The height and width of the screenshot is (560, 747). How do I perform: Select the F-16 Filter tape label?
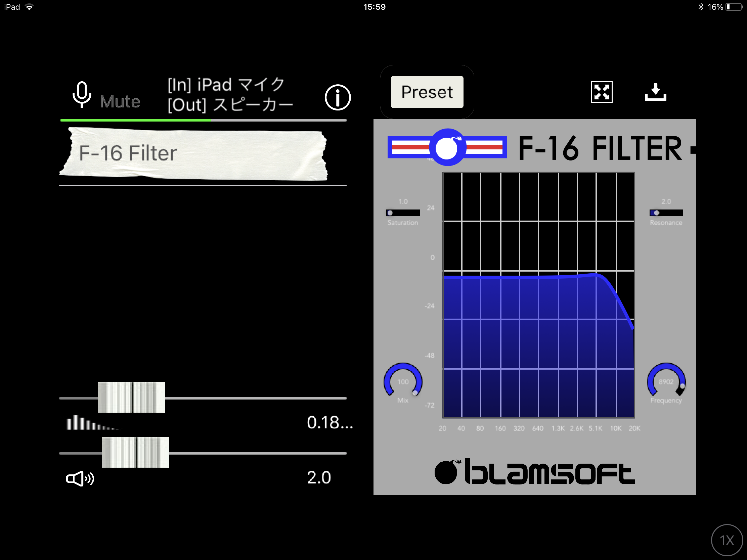tap(193, 153)
